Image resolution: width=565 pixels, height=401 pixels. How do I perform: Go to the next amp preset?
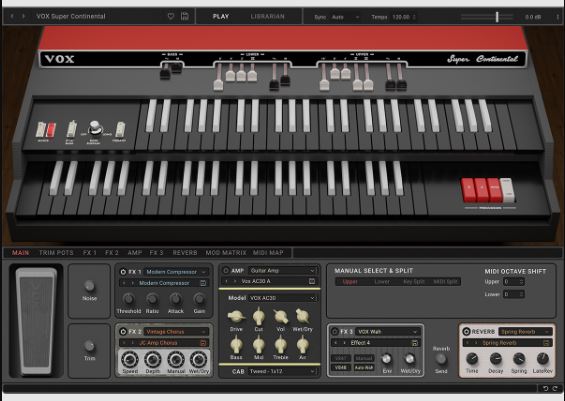[x=235, y=281]
